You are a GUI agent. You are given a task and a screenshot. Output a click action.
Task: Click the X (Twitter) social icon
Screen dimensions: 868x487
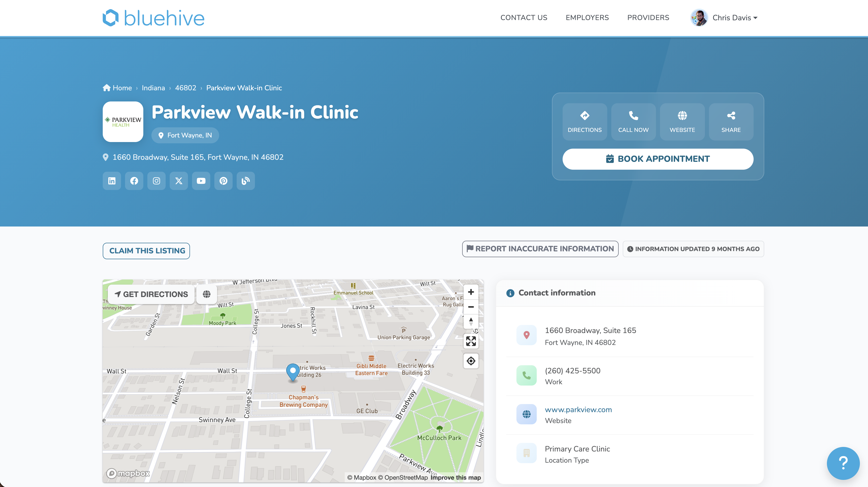(x=179, y=181)
